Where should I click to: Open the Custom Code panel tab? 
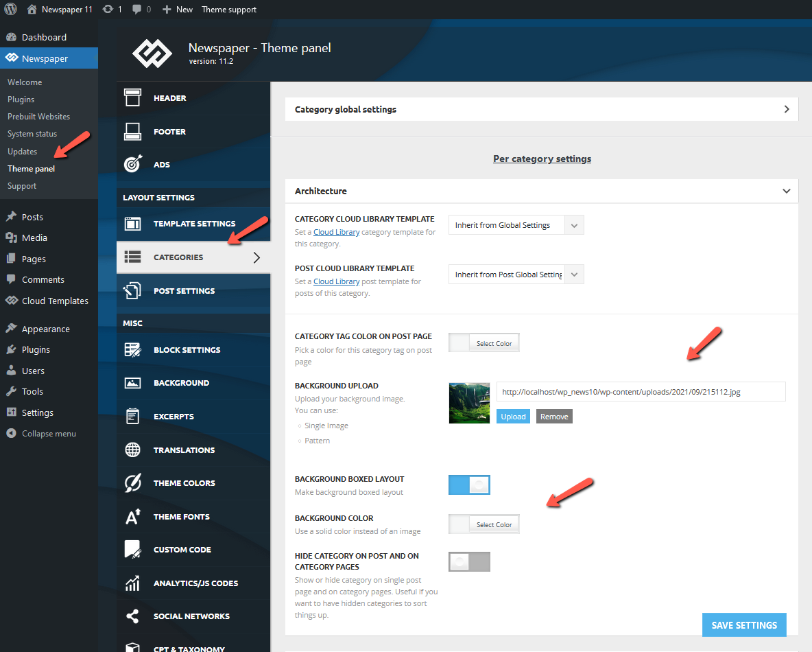tap(193, 550)
